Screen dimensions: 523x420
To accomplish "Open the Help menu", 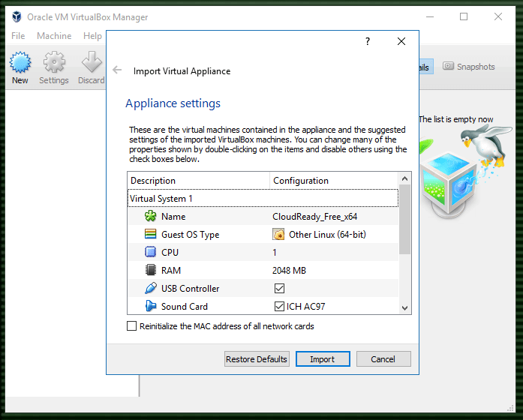I will tap(92, 36).
